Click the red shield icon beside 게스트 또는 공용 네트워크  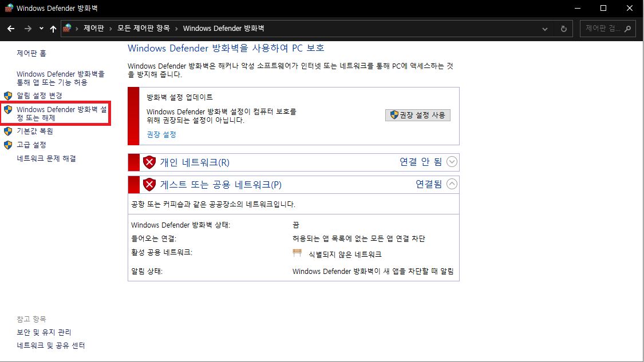pos(149,184)
